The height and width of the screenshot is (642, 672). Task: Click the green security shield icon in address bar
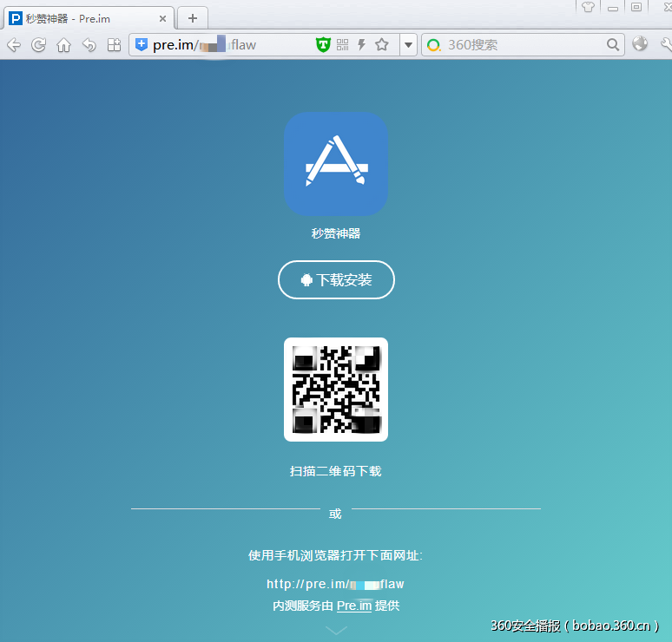pyautogui.click(x=323, y=45)
